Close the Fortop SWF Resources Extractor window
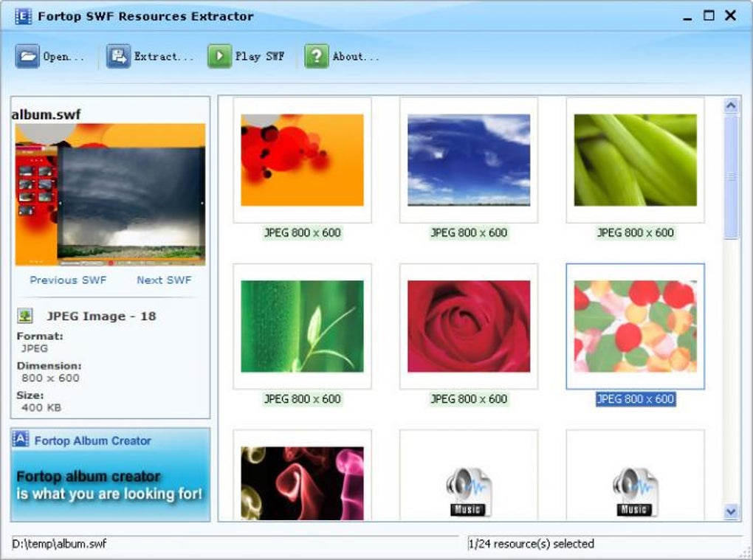Viewport: 753px width, 560px height. [730, 15]
